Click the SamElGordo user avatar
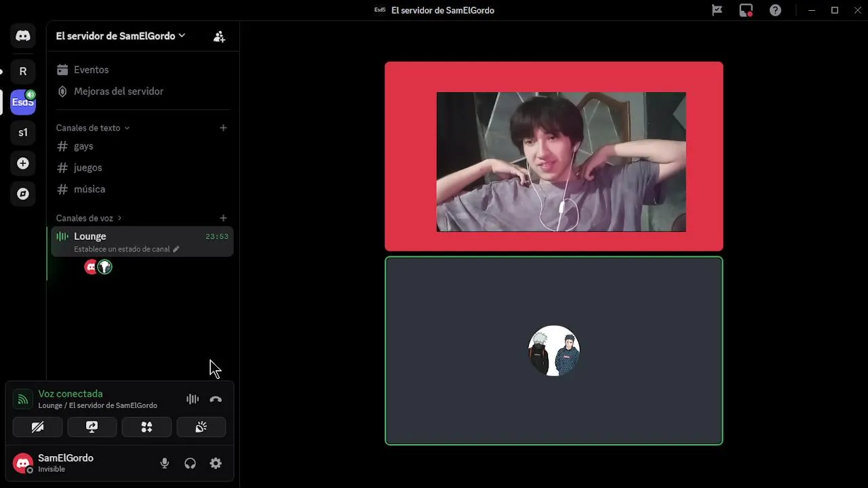Image resolution: width=868 pixels, height=488 pixels. [x=23, y=464]
